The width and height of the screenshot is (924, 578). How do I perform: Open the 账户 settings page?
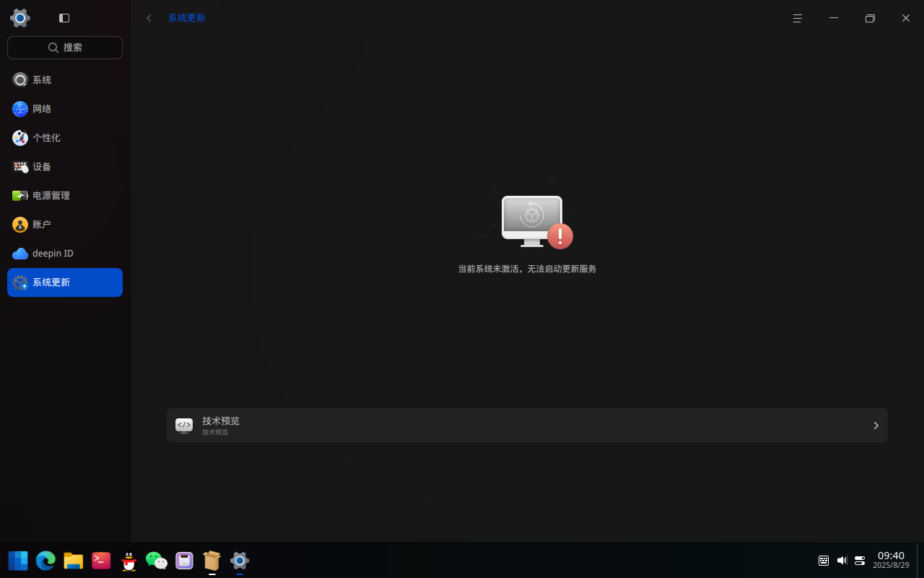(65, 225)
